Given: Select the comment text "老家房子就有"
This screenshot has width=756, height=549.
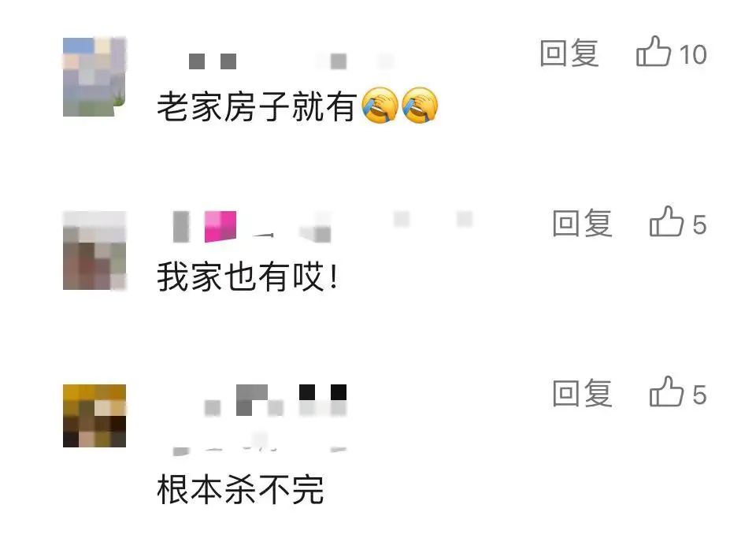Looking at the screenshot, I should point(257,106).
